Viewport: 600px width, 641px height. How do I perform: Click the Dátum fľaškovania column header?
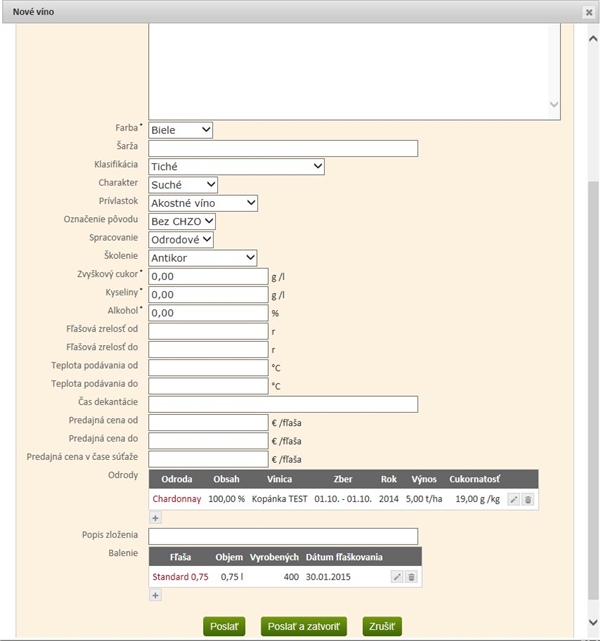[344, 557]
